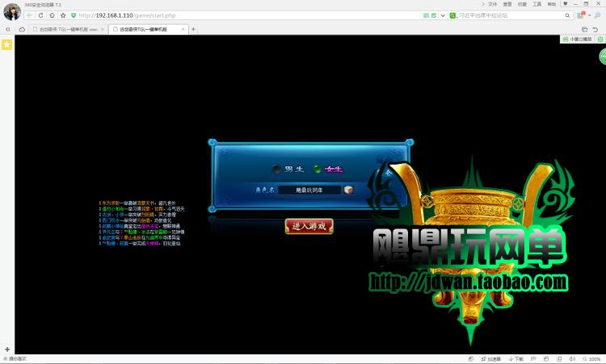Click the user avatar at top left

tap(11, 10)
